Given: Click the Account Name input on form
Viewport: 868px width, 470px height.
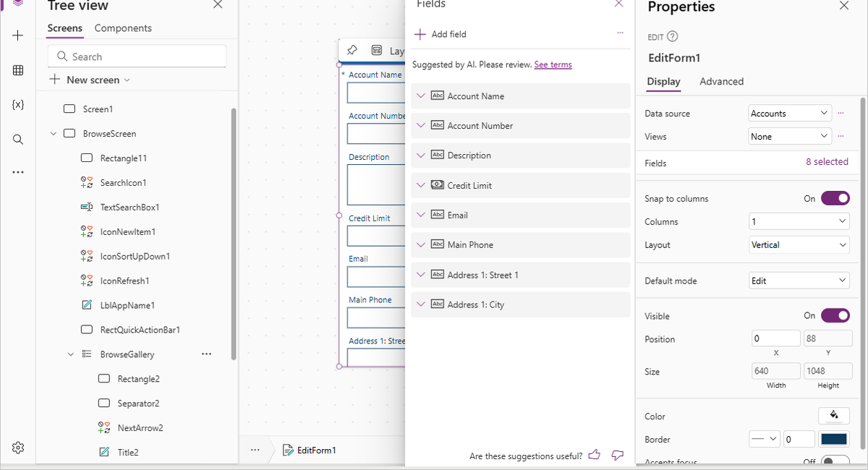Looking at the screenshot, I should point(375,93).
